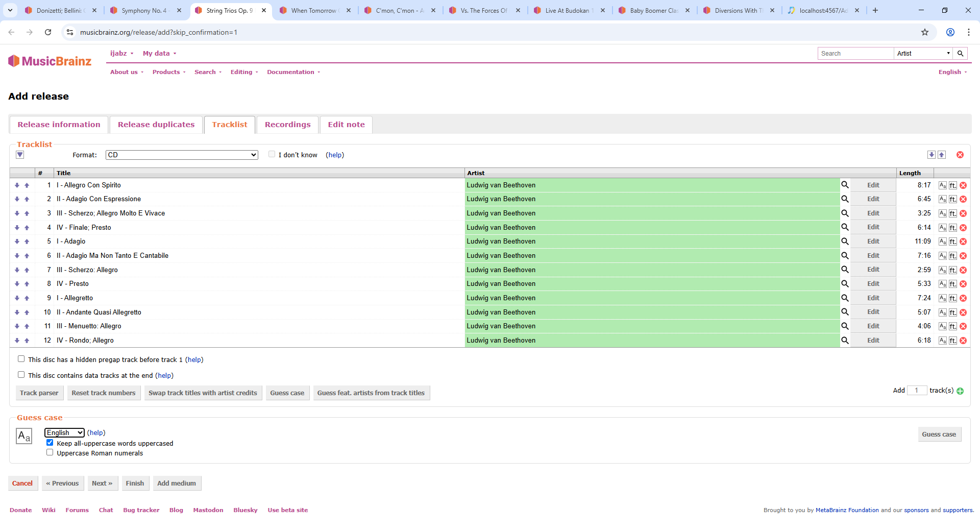Move track 8 'IV - Presto' up

[27, 284]
